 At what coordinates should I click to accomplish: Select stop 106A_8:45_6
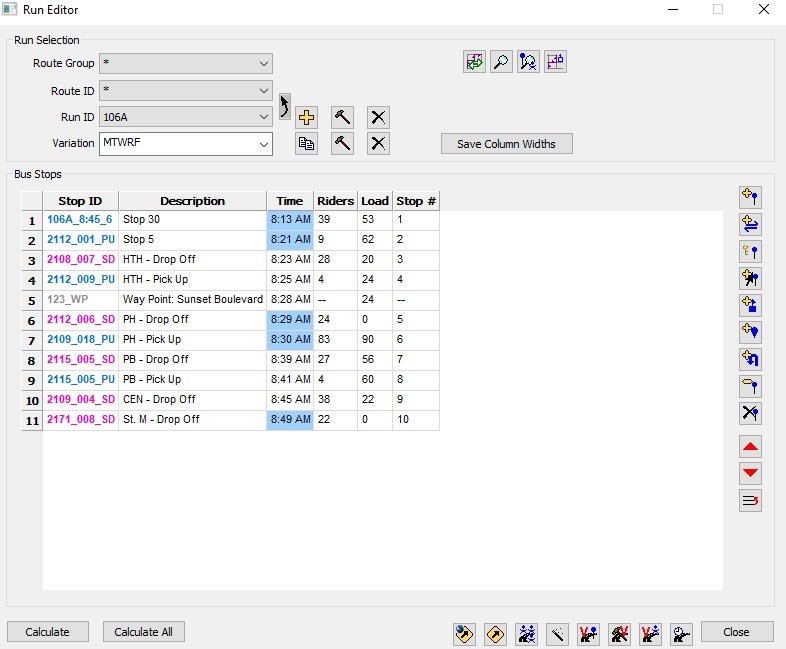coord(80,220)
